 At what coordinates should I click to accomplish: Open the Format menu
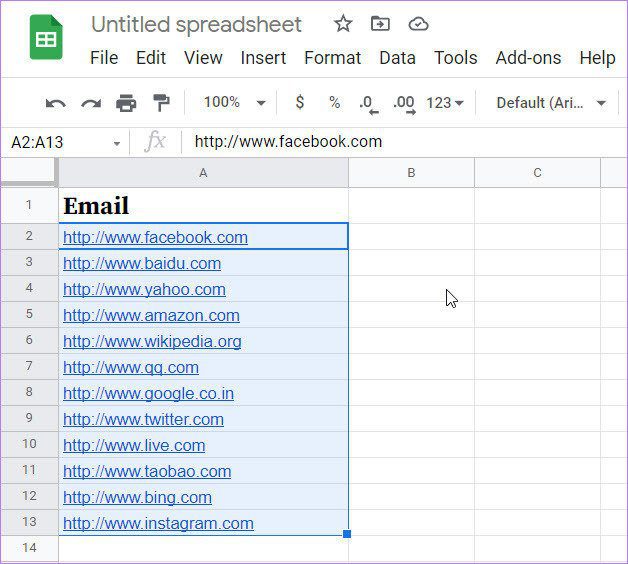tap(332, 58)
